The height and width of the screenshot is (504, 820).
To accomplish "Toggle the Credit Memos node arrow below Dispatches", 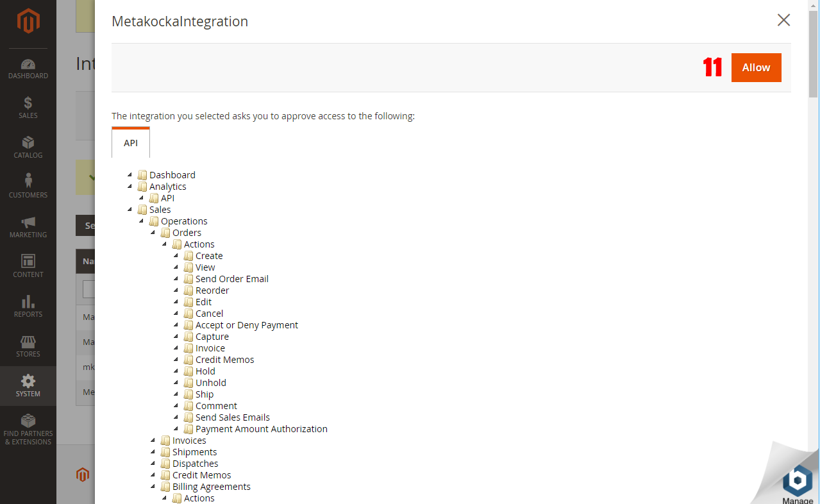I will (x=153, y=475).
